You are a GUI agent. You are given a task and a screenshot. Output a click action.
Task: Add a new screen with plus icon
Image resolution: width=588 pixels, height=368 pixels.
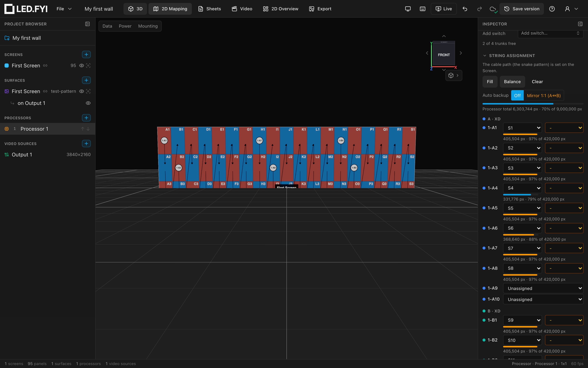(86, 54)
